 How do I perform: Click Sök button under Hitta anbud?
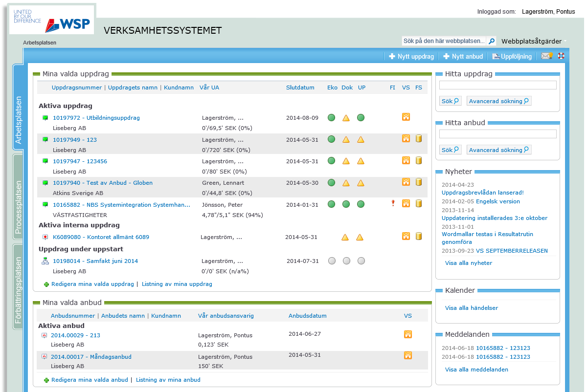pyautogui.click(x=451, y=150)
